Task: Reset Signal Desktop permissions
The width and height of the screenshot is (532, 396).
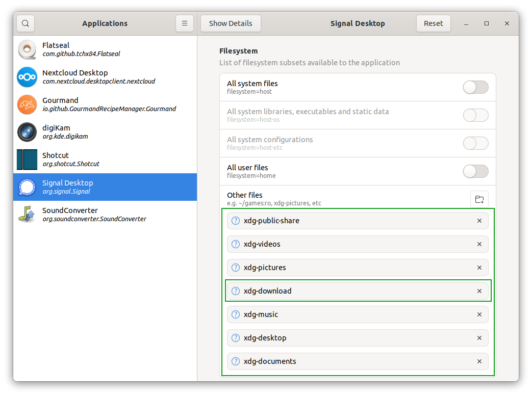Action: (433, 23)
